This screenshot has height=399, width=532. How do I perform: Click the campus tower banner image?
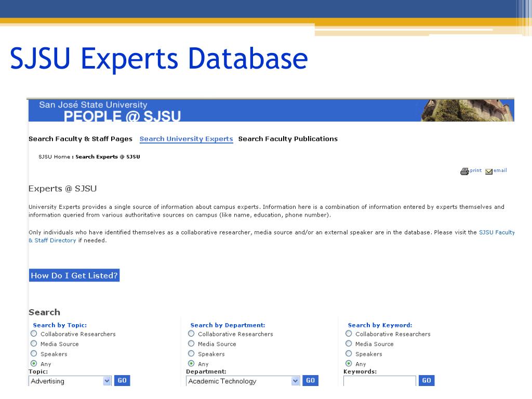468,110
